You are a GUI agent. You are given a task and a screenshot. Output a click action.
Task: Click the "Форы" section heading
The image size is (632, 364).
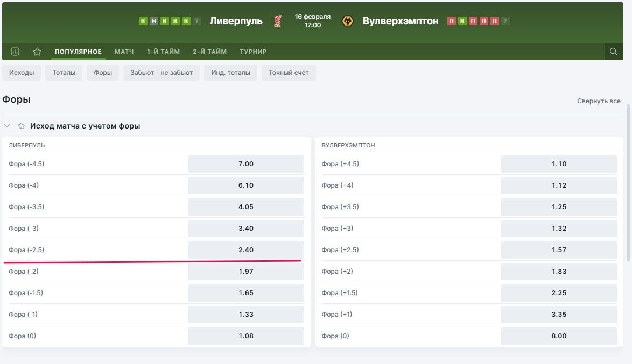pos(17,99)
